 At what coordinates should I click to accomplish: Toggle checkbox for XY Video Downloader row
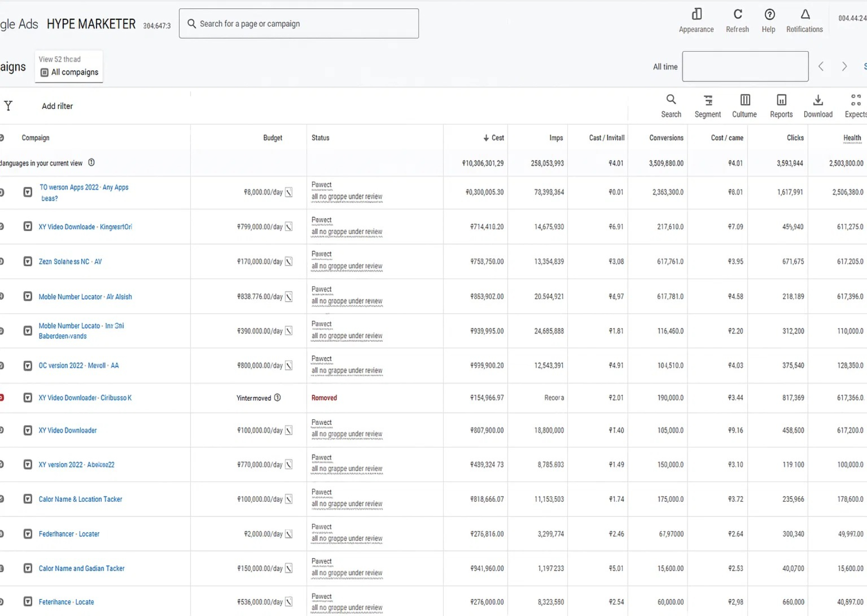click(x=28, y=431)
